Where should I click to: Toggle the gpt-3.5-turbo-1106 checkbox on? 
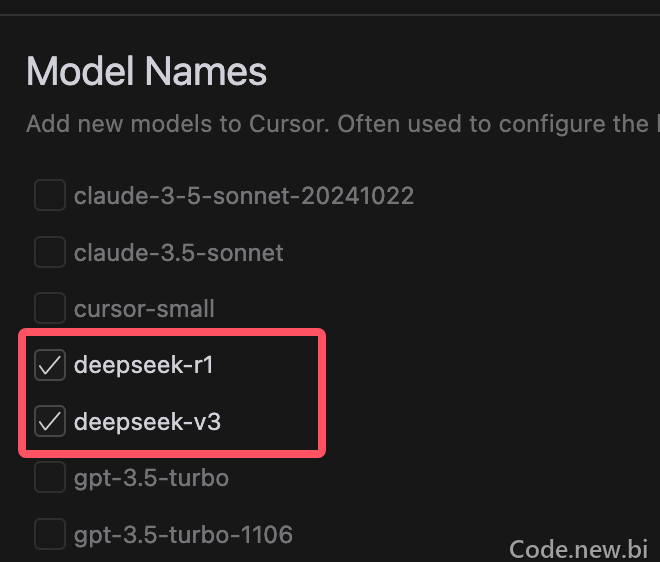click(x=50, y=534)
